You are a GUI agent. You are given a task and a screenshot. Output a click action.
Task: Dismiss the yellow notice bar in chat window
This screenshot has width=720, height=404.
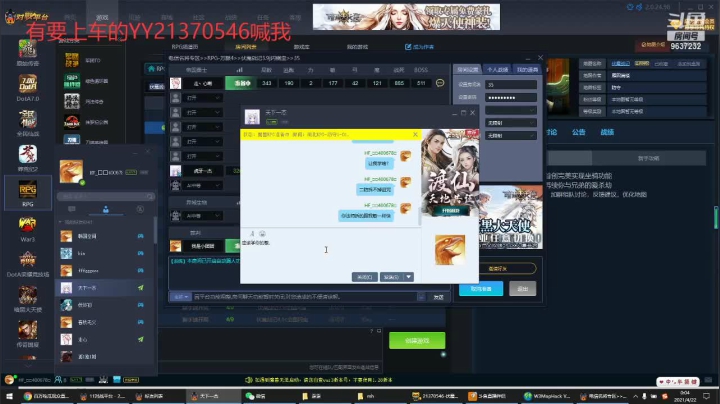[415, 135]
